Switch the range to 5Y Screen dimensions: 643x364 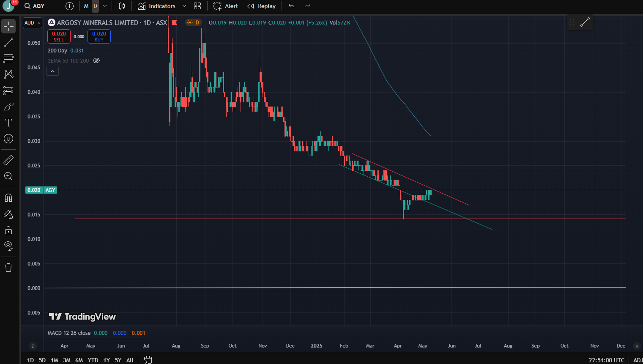pyautogui.click(x=118, y=360)
